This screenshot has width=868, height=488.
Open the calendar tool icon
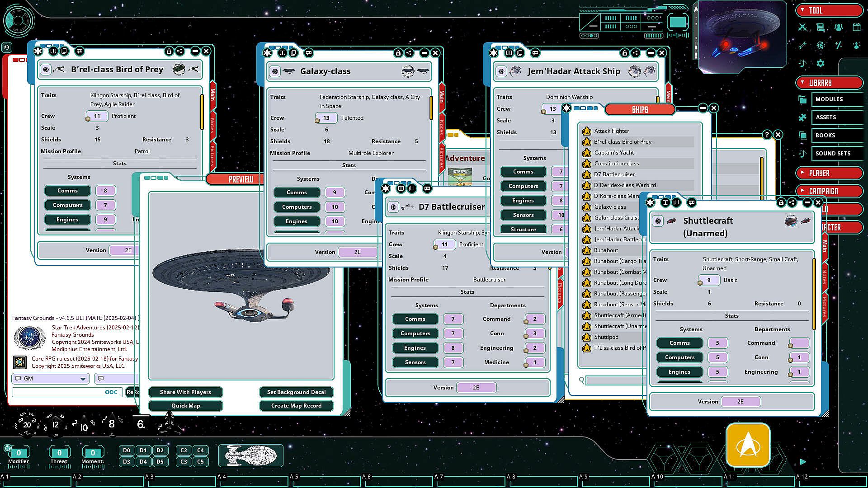click(x=856, y=28)
